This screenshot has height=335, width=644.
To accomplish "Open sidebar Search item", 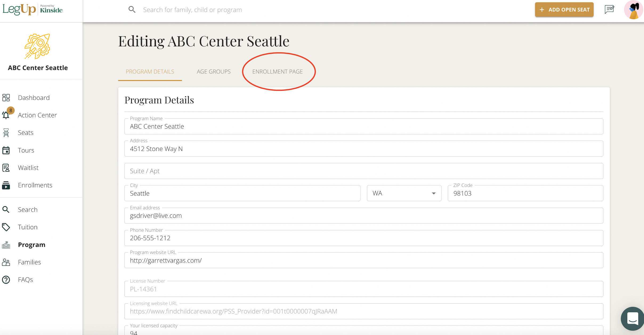I will click(x=28, y=210).
